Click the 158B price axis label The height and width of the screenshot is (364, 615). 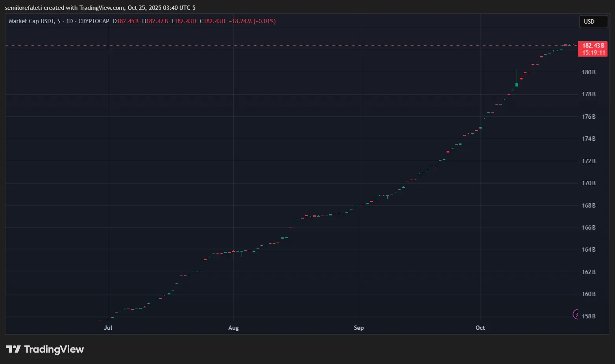pos(589,316)
